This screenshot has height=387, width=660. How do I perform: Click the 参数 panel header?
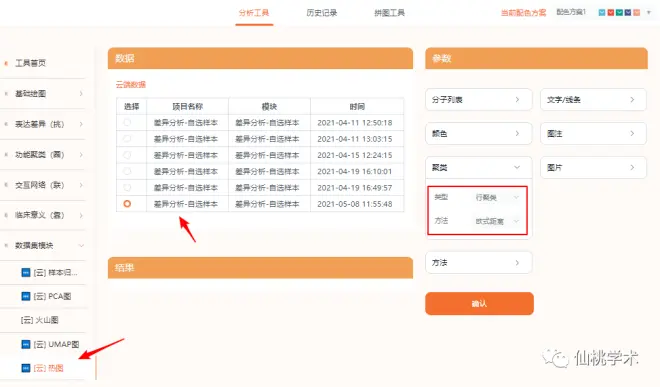coord(536,58)
